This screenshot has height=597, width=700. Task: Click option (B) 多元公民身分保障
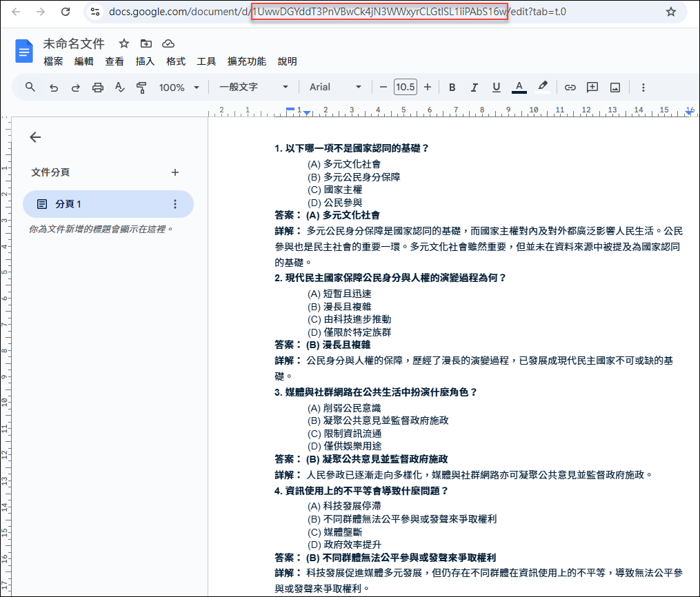354,177
